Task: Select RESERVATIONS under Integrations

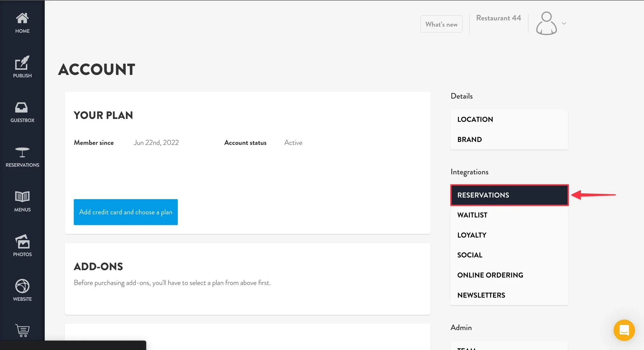Action: tap(509, 195)
